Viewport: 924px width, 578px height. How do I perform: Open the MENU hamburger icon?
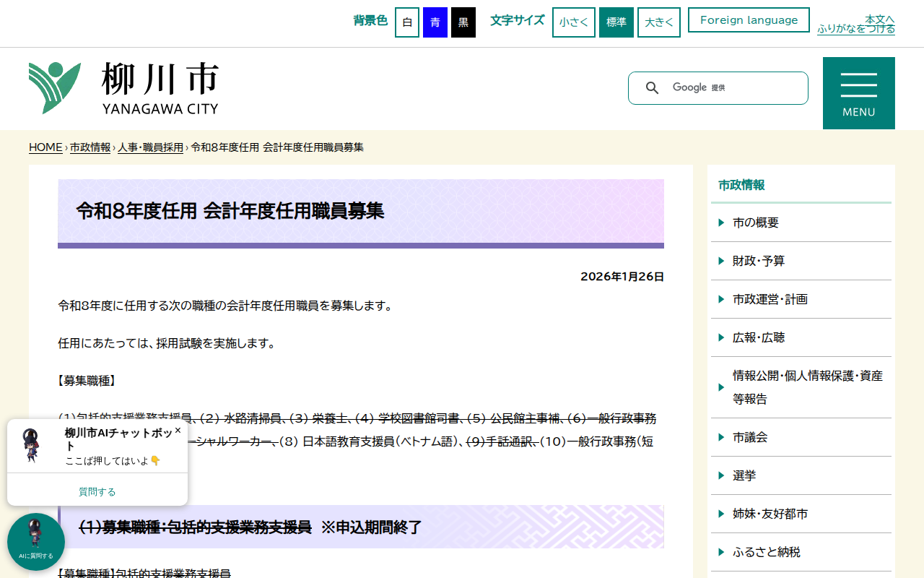pyautogui.click(x=858, y=85)
